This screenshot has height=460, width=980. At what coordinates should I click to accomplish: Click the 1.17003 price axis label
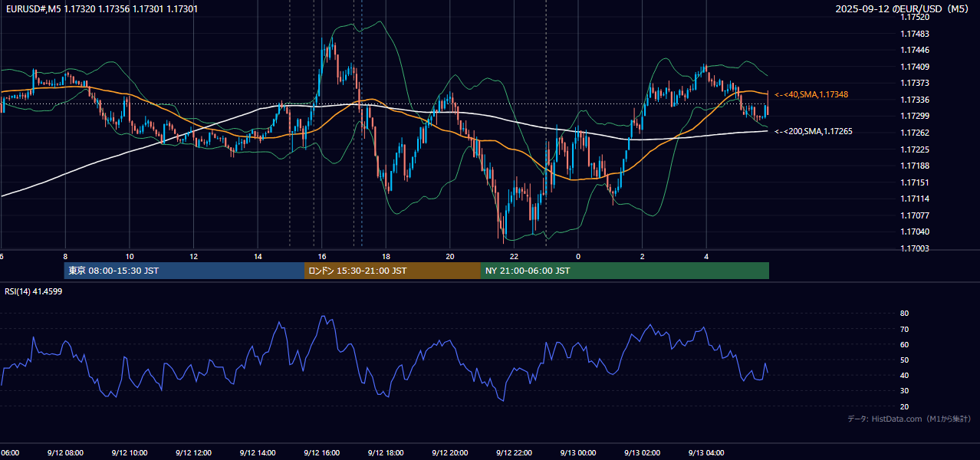[x=915, y=248]
